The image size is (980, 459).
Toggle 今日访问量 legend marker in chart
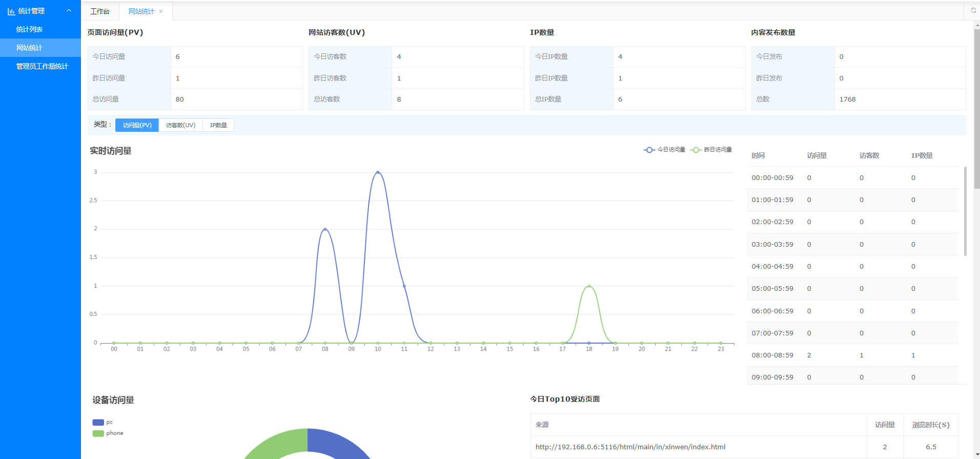(649, 150)
